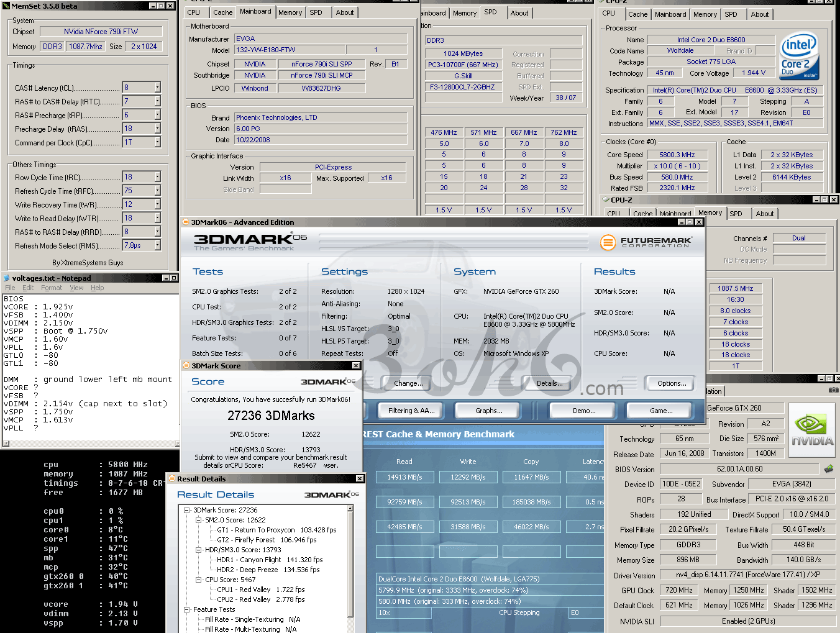The width and height of the screenshot is (840, 633).
Task: Collapse the 3DMark Score: 27236 tree node
Action: 187,510
